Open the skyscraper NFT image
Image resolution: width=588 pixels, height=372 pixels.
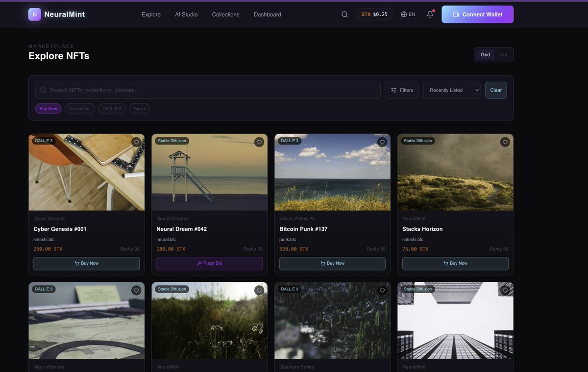(x=456, y=321)
